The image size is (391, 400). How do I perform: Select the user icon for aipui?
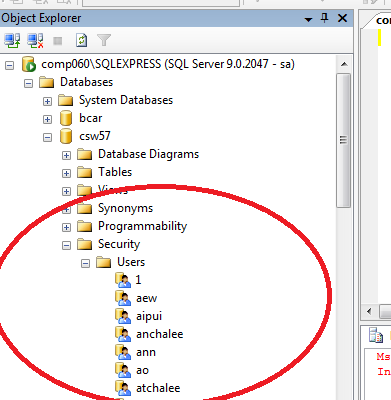click(123, 316)
